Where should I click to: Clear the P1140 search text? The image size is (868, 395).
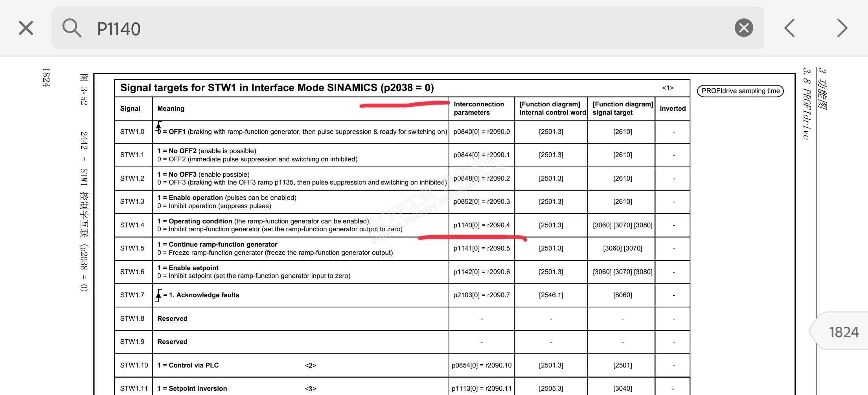point(744,28)
